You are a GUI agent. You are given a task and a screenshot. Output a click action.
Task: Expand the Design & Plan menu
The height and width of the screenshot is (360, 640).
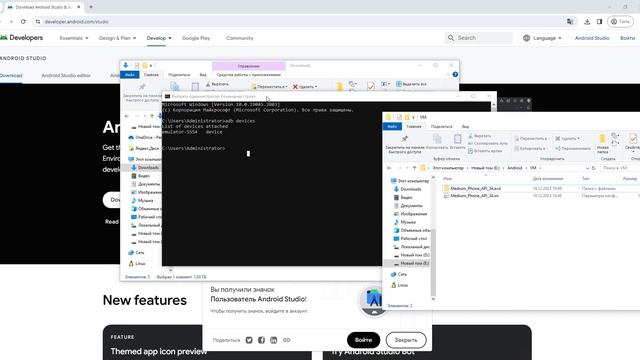pos(118,38)
